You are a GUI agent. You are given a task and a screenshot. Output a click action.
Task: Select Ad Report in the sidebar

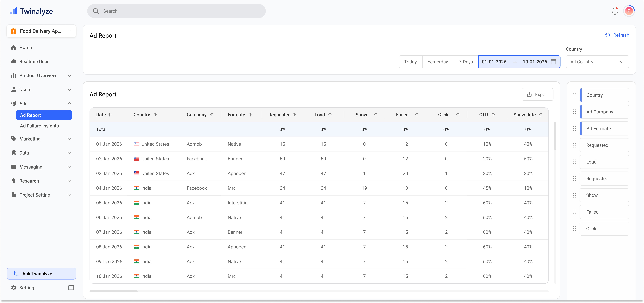(44, 115)
